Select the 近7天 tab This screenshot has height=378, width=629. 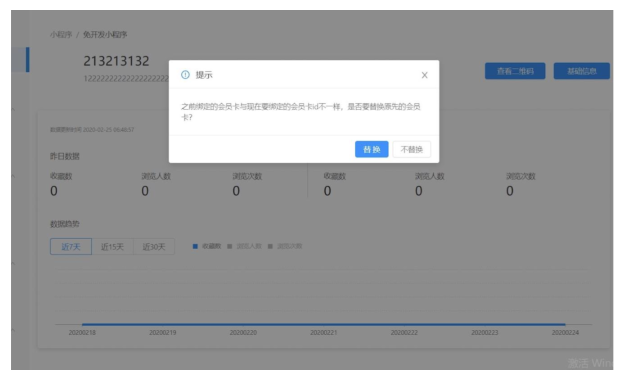(x=71, y=246)
